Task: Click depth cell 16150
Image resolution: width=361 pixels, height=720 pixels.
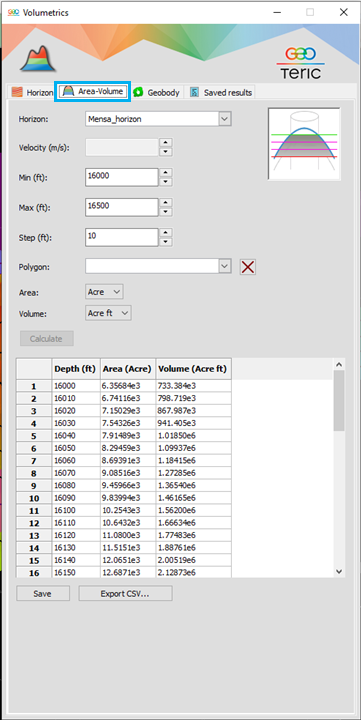Action: coord(76,572)
